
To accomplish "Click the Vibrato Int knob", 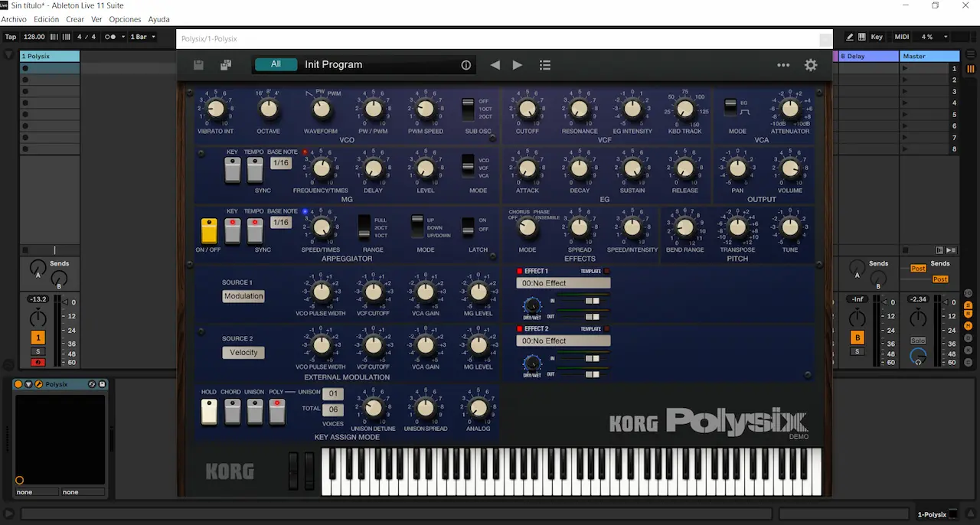I will click(x=215, y=109).
